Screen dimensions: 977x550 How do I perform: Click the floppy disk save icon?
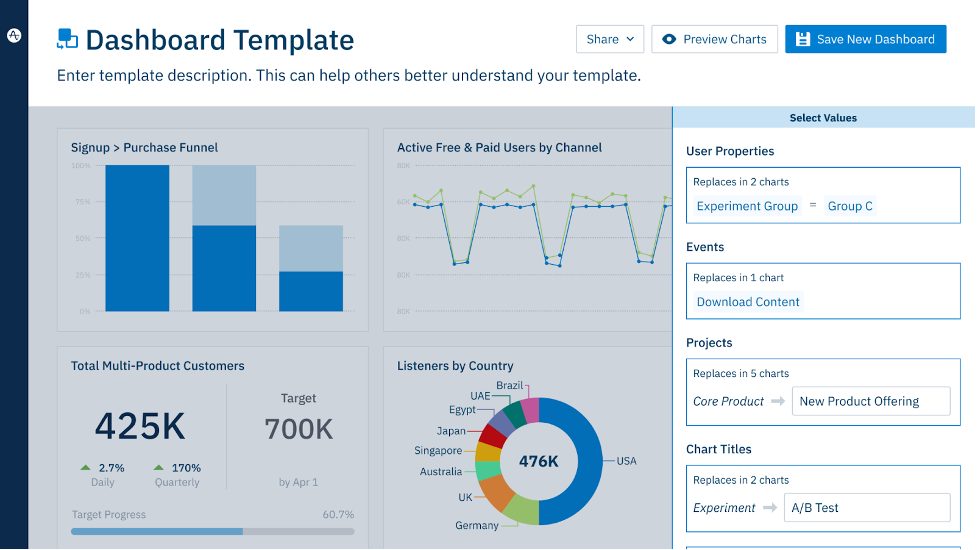point(803,39)
